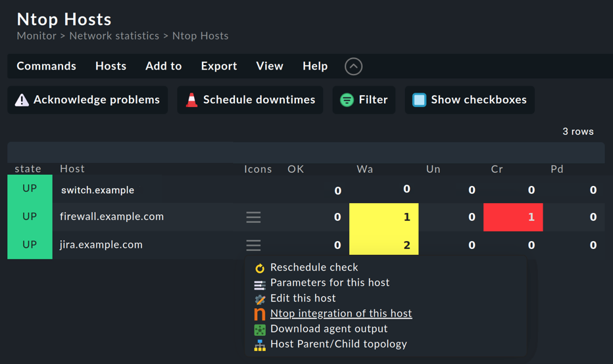
Task: Click the Host Parent/Child topology icon
Action: click(x=260, y=345)
